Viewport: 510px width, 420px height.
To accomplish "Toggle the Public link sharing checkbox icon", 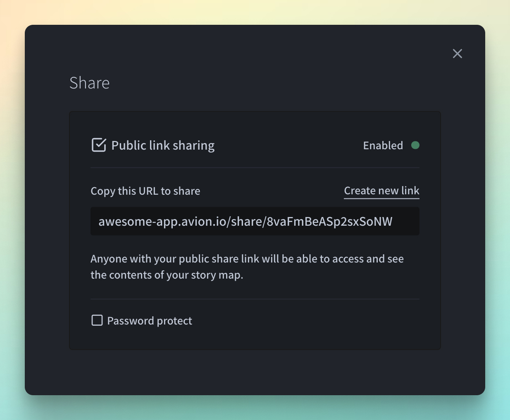I will click(x=99, y=145).
